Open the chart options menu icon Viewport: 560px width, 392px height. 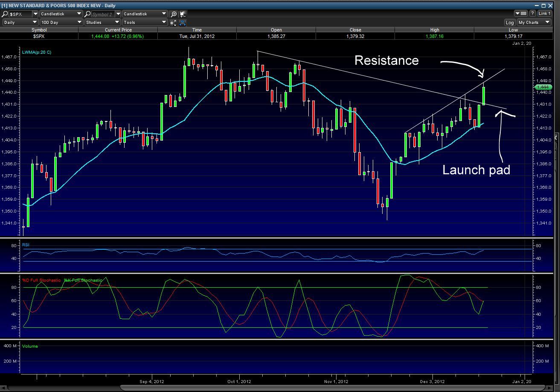[x=521, y=14]
